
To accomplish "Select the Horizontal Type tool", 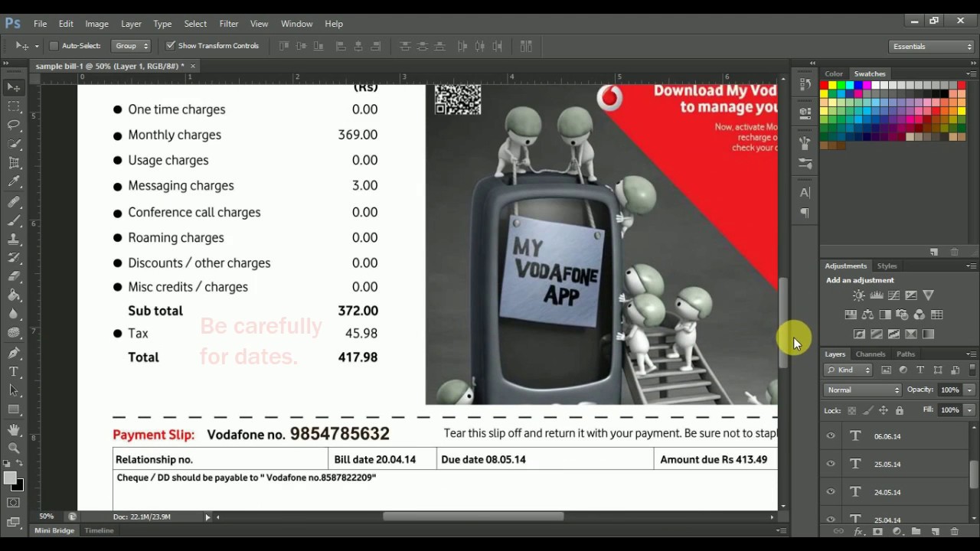I will pos(14,371).
